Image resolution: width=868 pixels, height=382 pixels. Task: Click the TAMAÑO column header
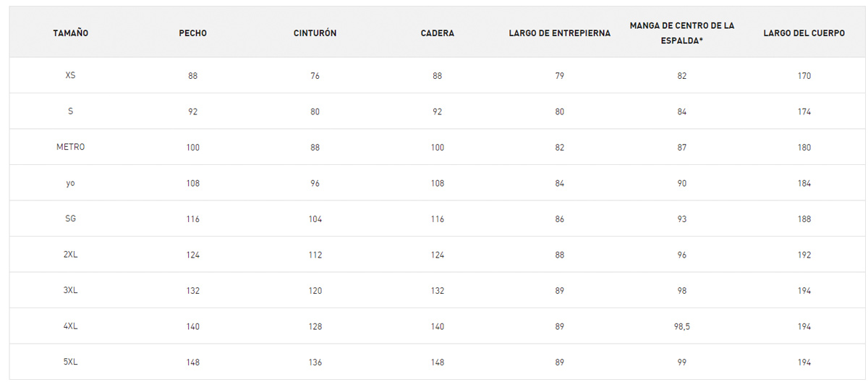(70, 33)
